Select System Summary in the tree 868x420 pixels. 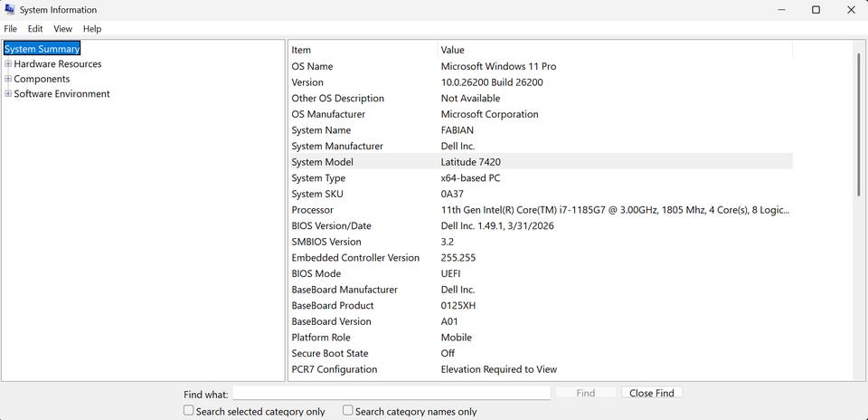(x=42, y=49)
